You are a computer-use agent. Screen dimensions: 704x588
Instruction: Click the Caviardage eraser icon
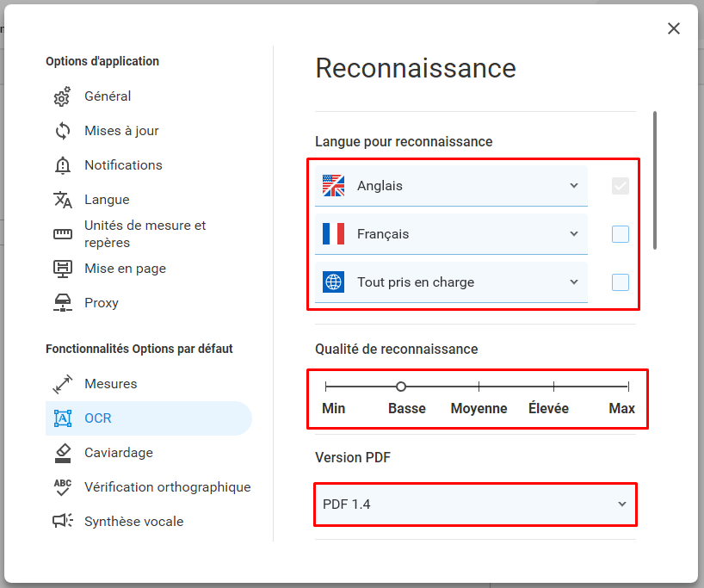63,453
